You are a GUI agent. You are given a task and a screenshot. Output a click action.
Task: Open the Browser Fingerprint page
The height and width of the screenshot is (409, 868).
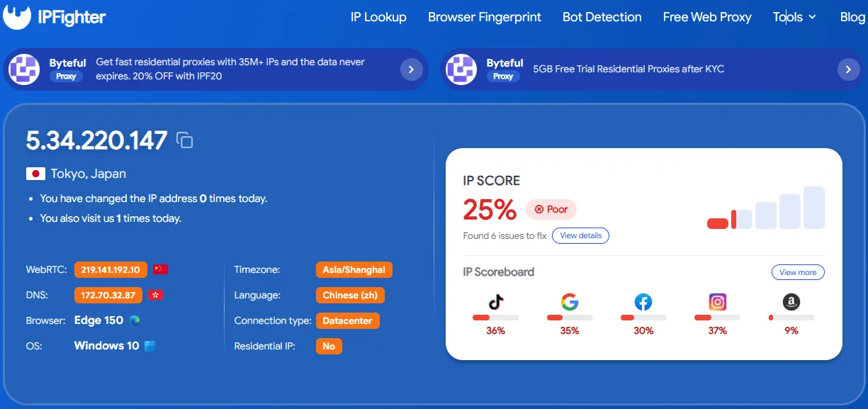click(485, 17)
